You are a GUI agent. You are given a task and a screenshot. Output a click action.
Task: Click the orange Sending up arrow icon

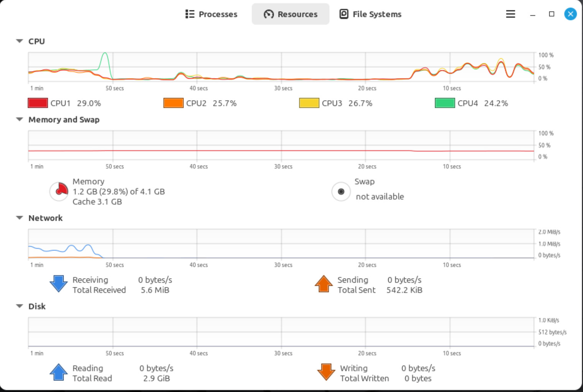pos(324,284)
